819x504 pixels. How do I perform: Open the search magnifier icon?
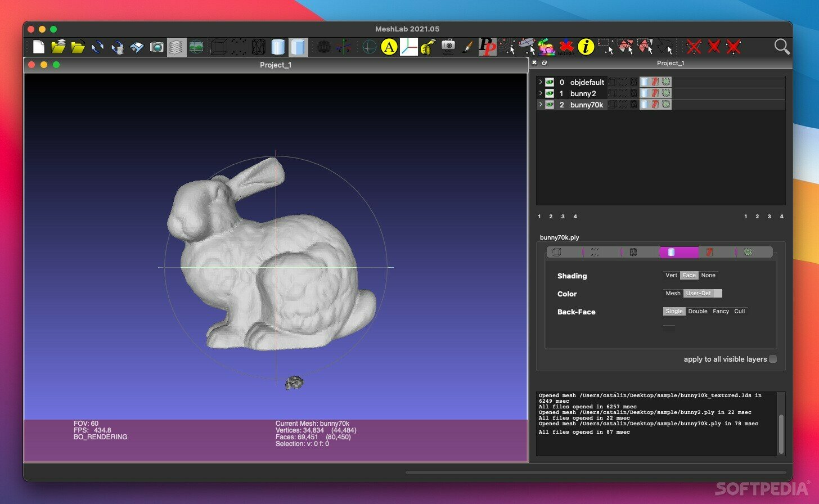coord(782,47)
